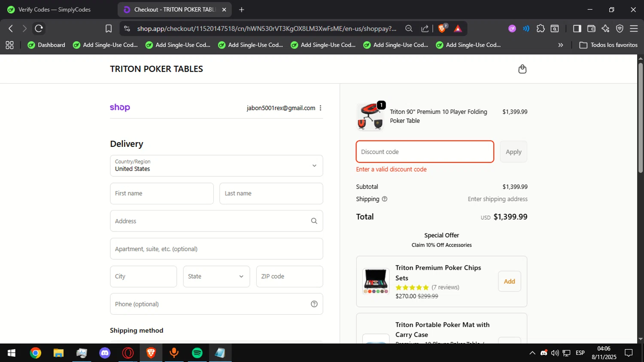Screen dimensions: 644x362
Task: Open Brave Shields lion icon
Action: [442, 28]
